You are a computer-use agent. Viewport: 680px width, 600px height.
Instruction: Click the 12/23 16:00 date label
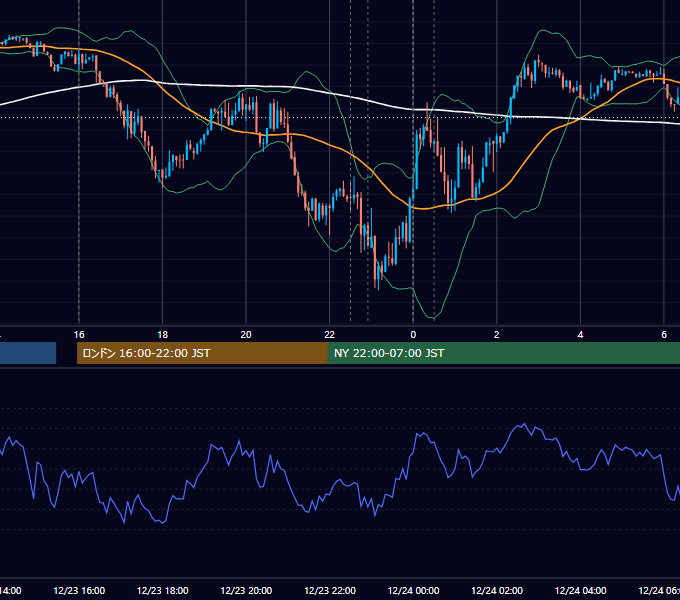click(79, 590)
